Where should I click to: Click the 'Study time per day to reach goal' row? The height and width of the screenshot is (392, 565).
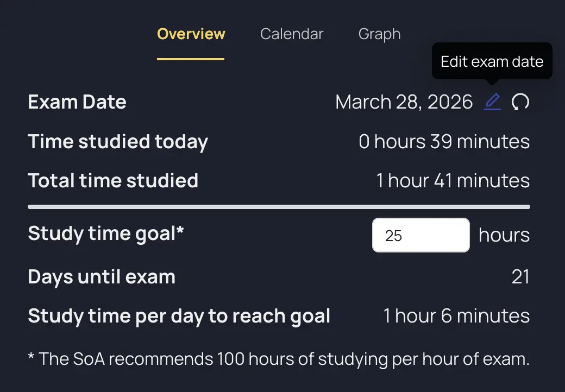point(179,315)
